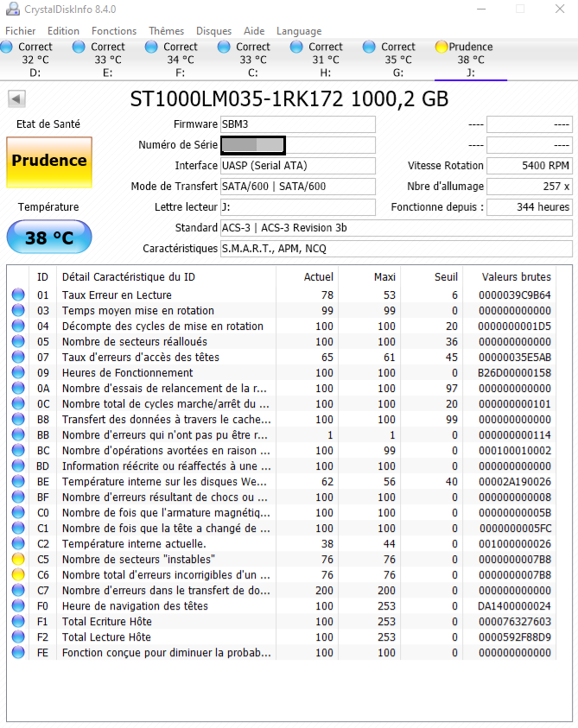Click blue status icon for row C2
The height and width of the screenshot is (728, 578).
[18, 544]
